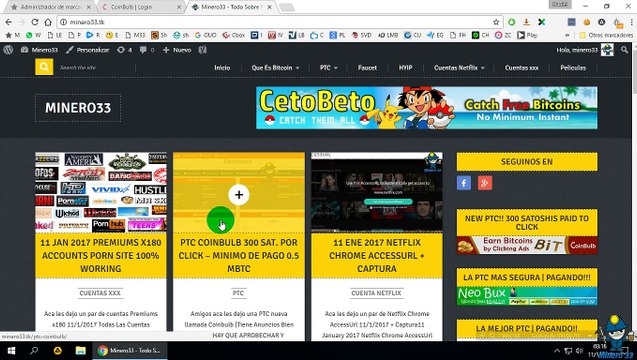The width and height of the screenshot is (637, 360).
Task: Open the M33 bookmark
Action: (135, 35)
